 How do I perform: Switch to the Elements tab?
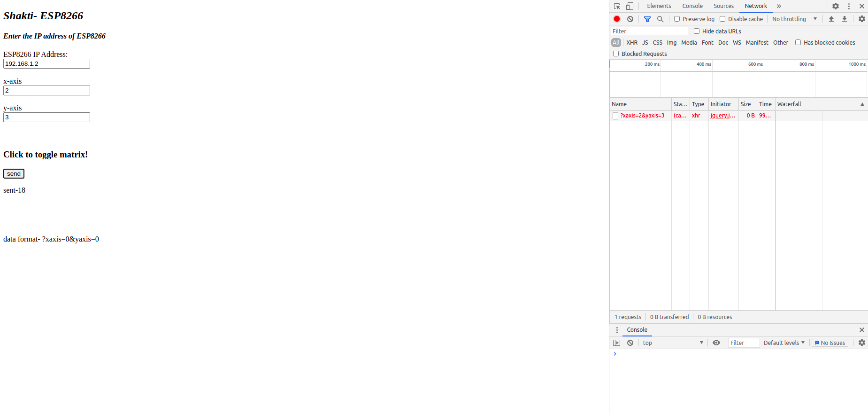click(x=659, y=6)
